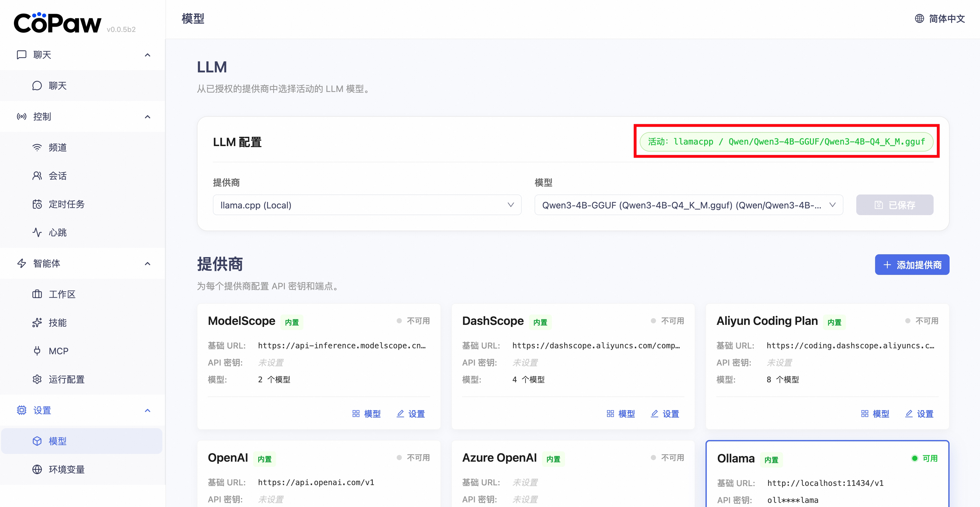The image size is (980, 507).
Task: Click the 添加提供商 button
Action: [911, 265]
